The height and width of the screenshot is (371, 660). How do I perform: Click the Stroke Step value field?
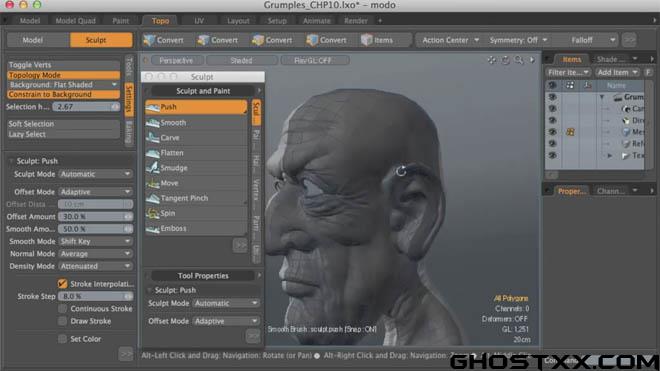[95, 296]
